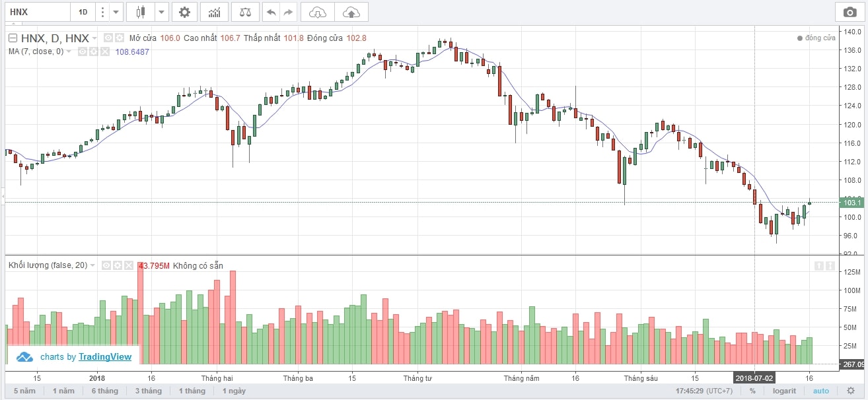Click the compare symbols scales icon
This screenshot has width=868, height=400.
click(245, 12)
